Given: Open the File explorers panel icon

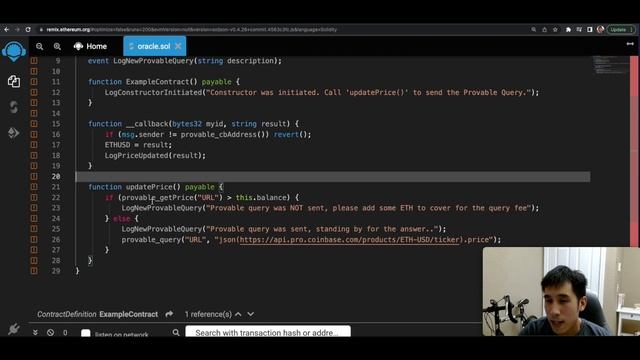Looking at the screenshot, I should 13,81.
